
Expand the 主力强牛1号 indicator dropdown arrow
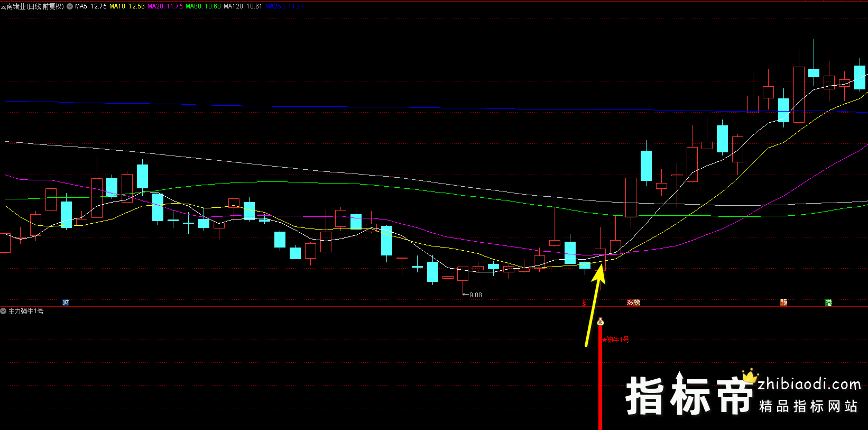3,311
